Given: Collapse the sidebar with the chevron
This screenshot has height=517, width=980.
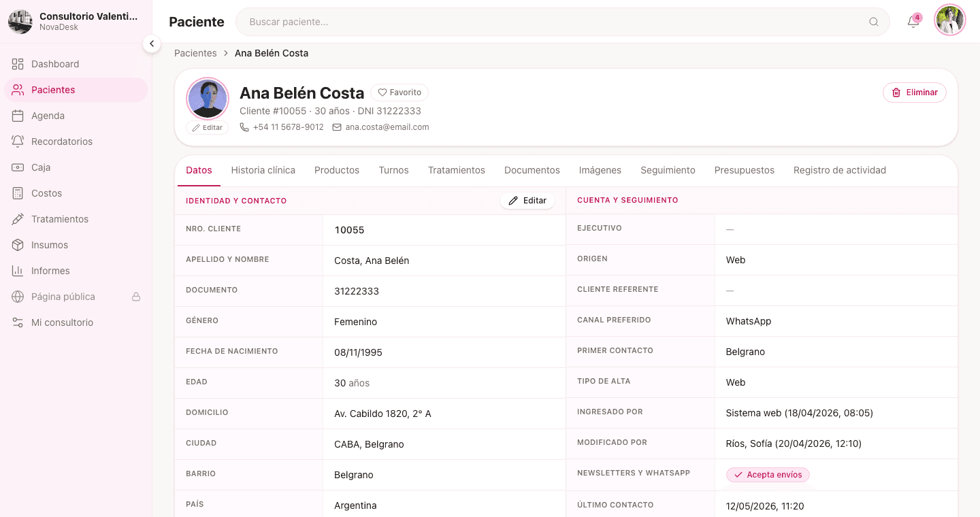Looking at the screenshot, I should click(152, 44).
